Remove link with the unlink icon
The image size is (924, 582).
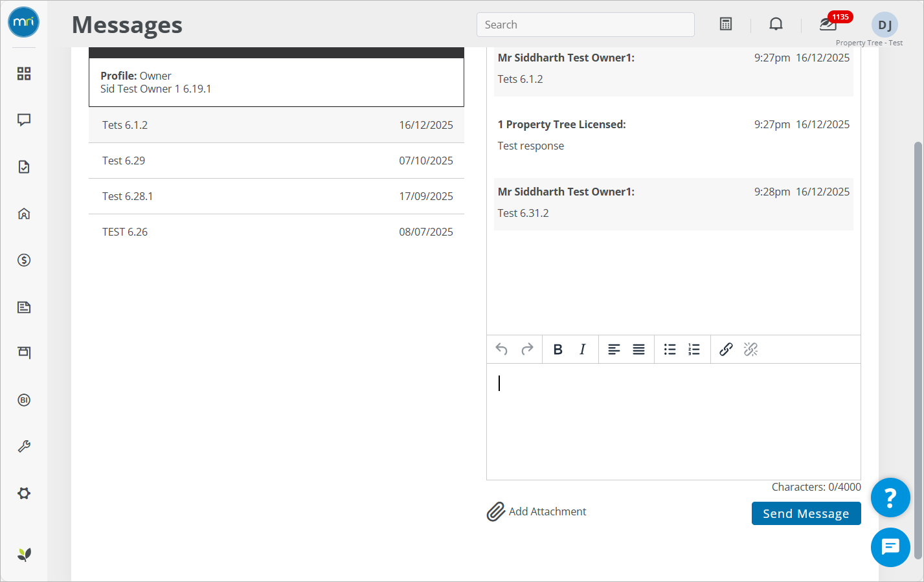click(750, 350)
